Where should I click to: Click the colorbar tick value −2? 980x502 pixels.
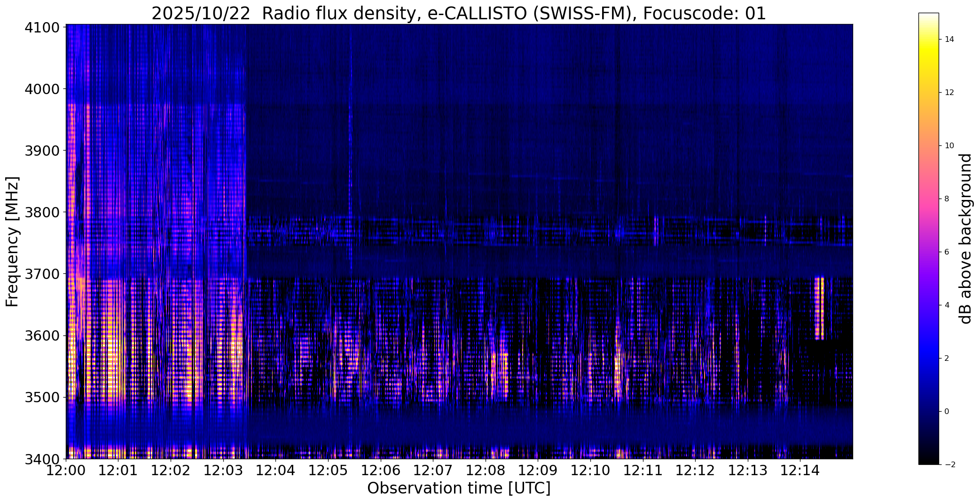(x=949, y=465)
